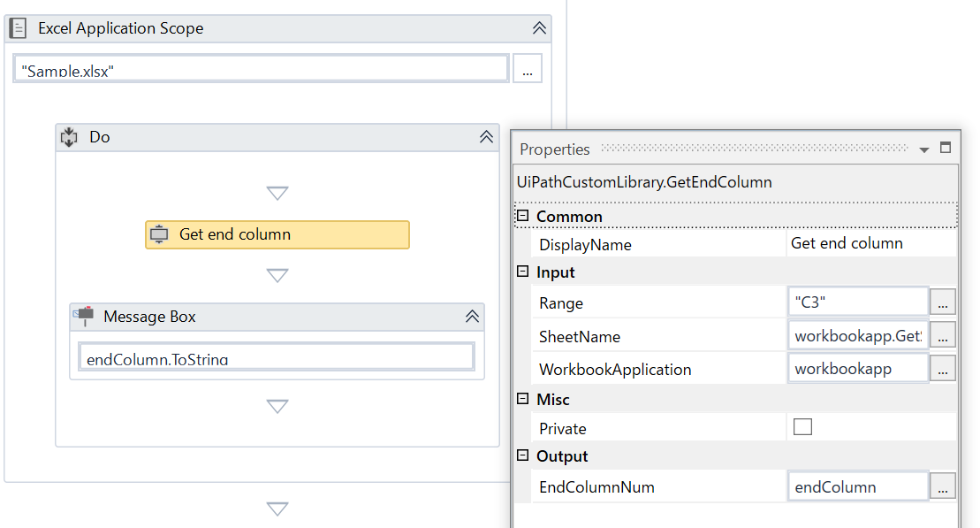Edit the DisplayName value Get end column
This screenshot has width=980, height=528.
(871, 243)
